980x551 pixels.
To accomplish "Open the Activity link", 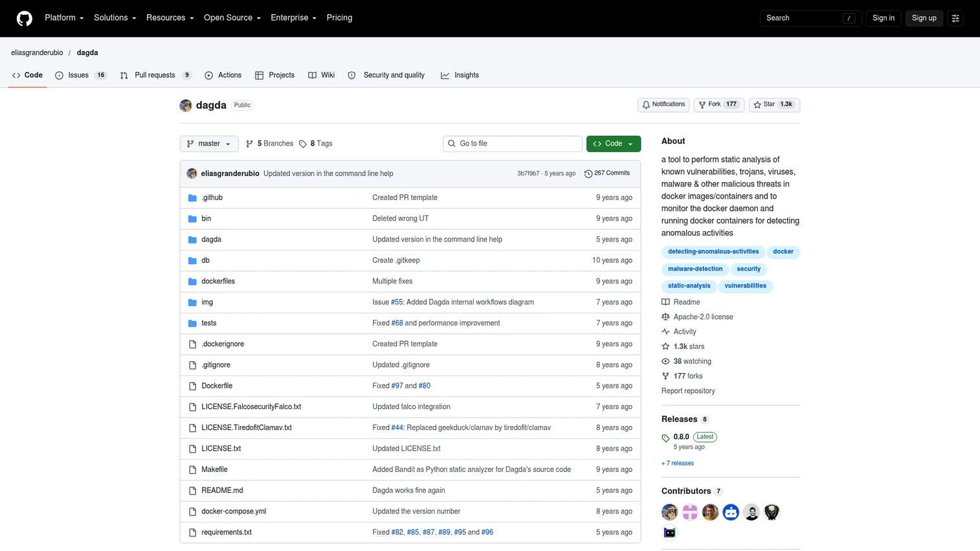I will (x=679, y=332).
